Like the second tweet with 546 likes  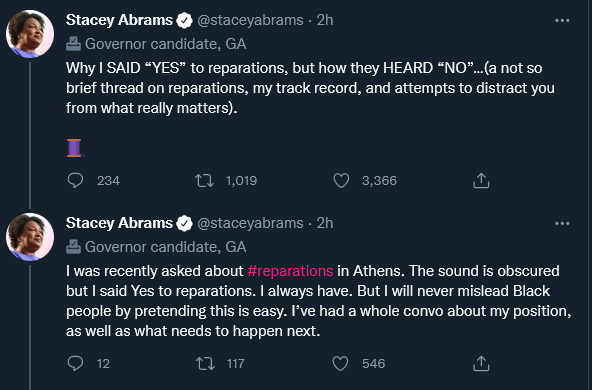(340, 364)
